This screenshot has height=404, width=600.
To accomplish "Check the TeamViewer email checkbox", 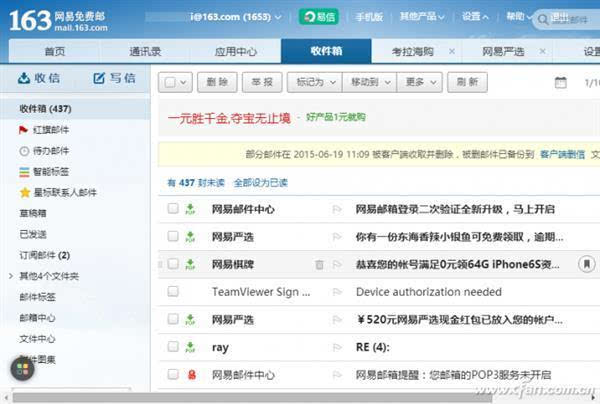I will [173, 291].
